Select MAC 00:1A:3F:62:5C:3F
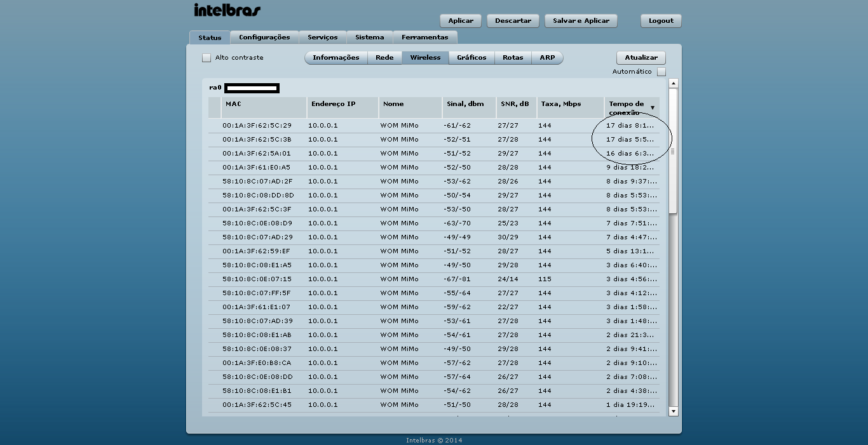Screen dimensions: 868x445 (257, 209)
